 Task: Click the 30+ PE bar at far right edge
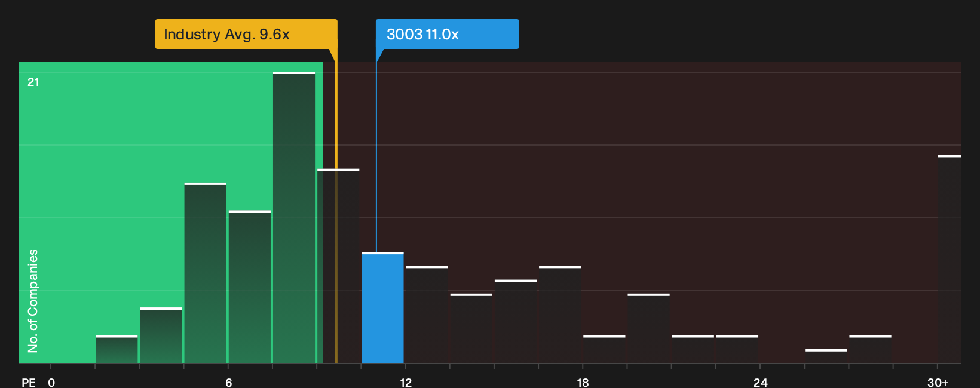[x=949, y=259]
